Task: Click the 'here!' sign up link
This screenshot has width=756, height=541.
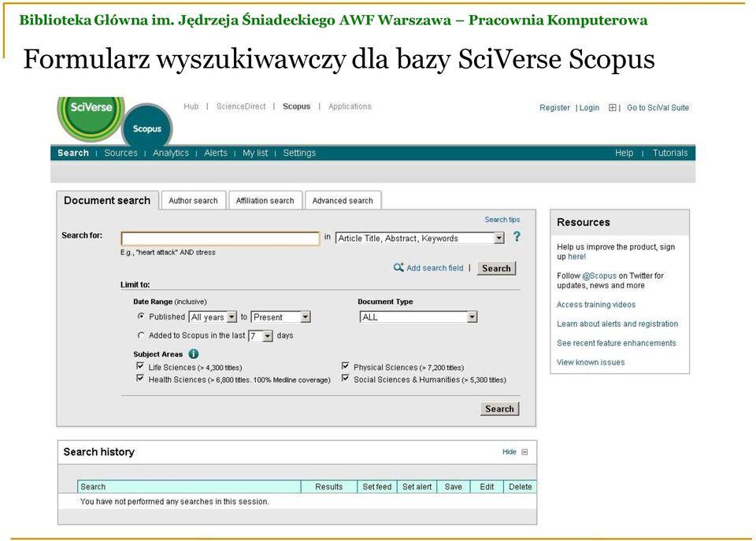Action: [x=576, y=257]
